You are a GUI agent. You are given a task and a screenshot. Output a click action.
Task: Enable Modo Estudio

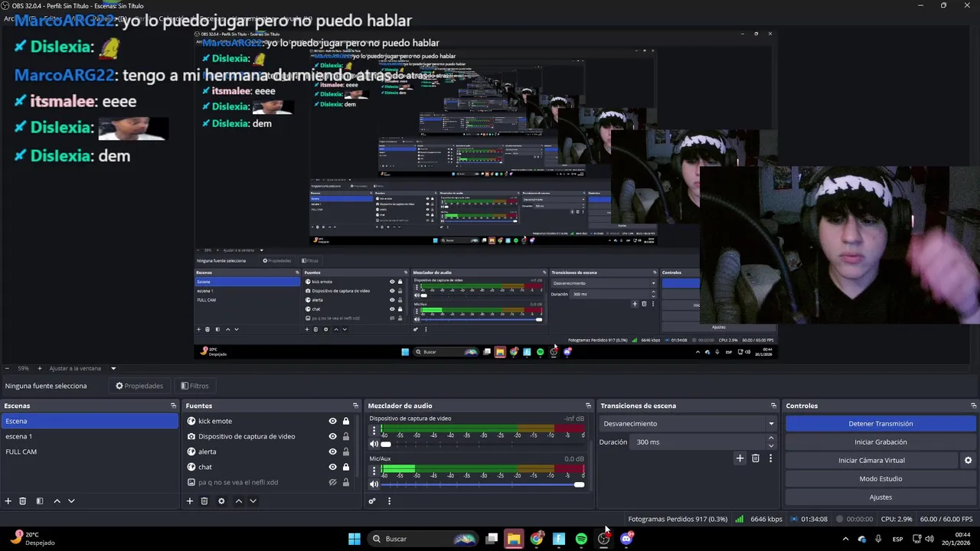point(880,479)
